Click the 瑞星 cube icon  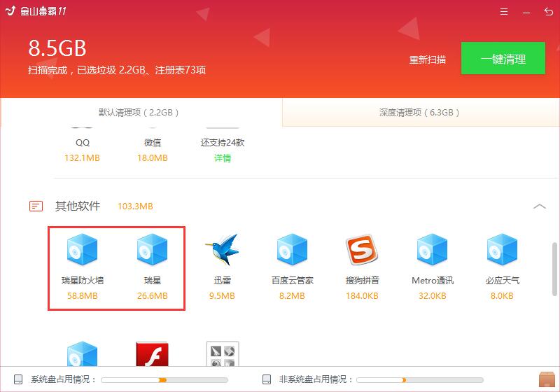tap(152, 249)
